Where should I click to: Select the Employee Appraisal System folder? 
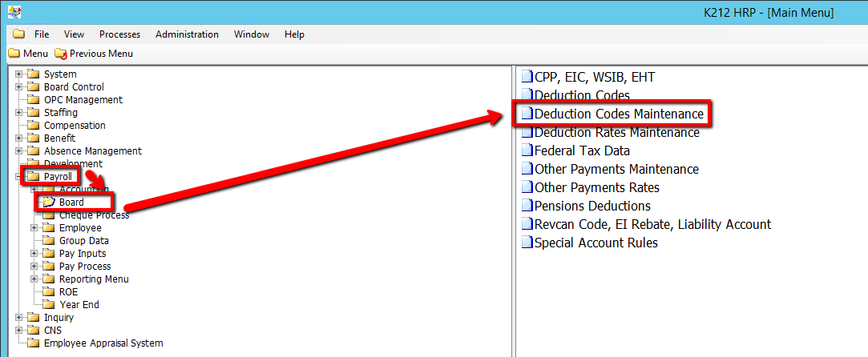(103, 343)
